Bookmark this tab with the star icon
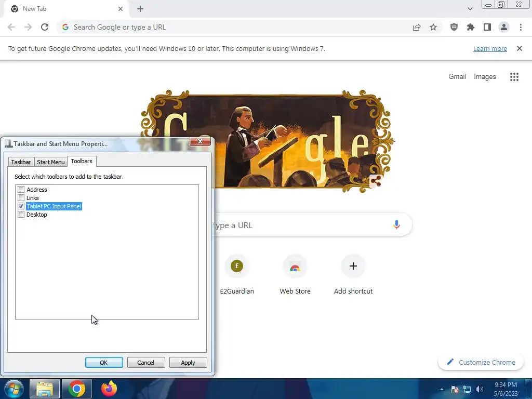Image resolution: width=532 pixels, height=399 pixels. coord(433,27)
